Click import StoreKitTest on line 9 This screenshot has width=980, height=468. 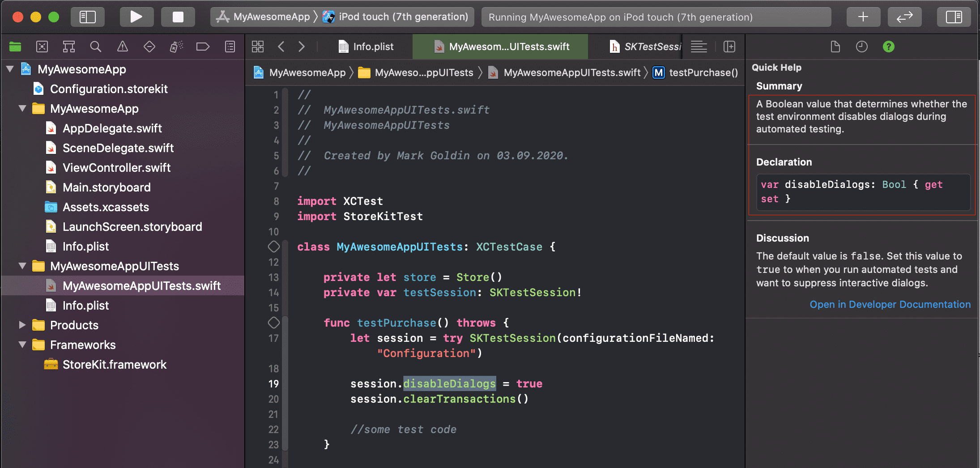point(360,216)
